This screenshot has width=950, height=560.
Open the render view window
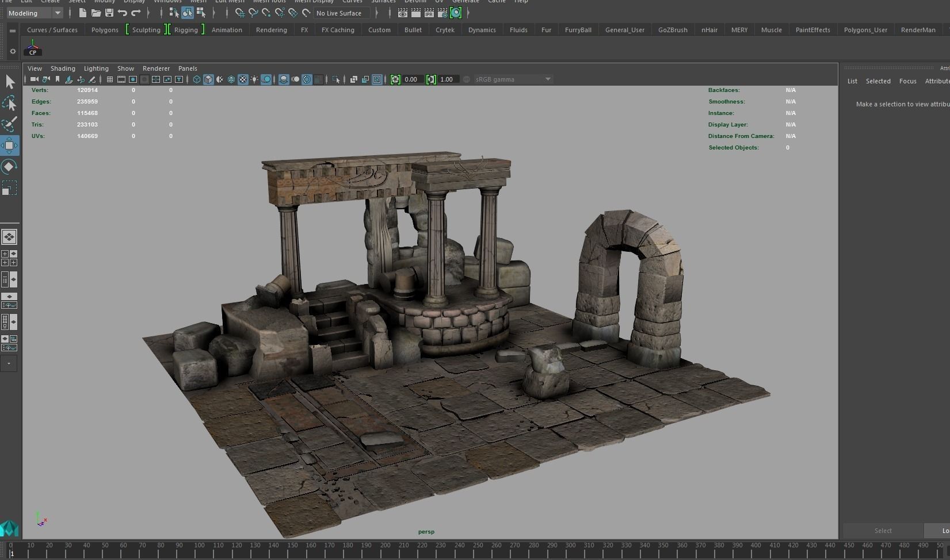402,13
